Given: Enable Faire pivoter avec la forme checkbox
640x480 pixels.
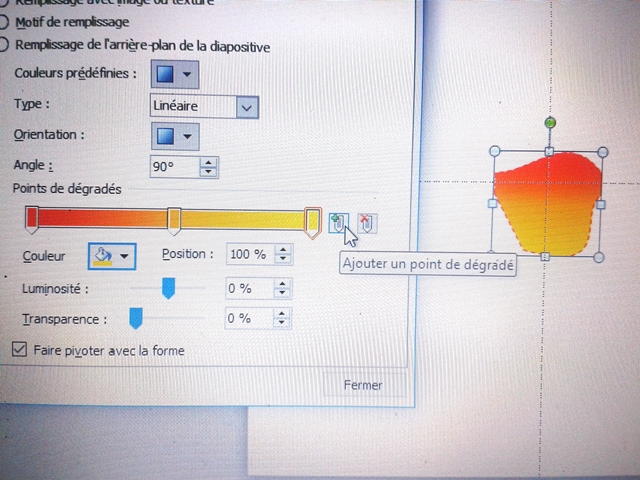Looking at the screenshot, I should [x=18, y=350].
